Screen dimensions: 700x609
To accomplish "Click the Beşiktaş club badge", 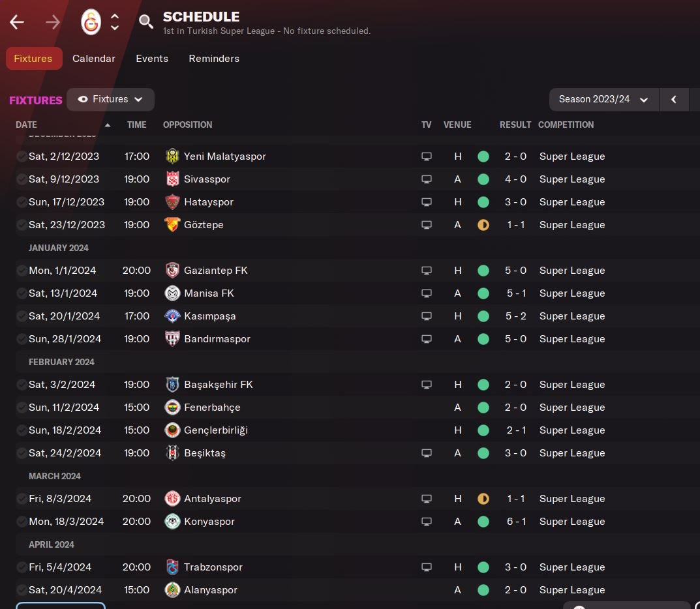I will (x=172, y=453).
